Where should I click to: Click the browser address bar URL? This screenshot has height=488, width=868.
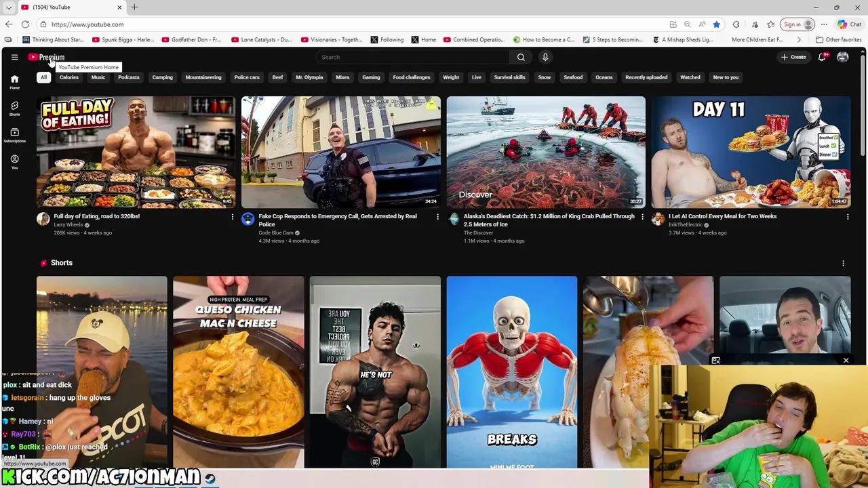coord(87,24)
